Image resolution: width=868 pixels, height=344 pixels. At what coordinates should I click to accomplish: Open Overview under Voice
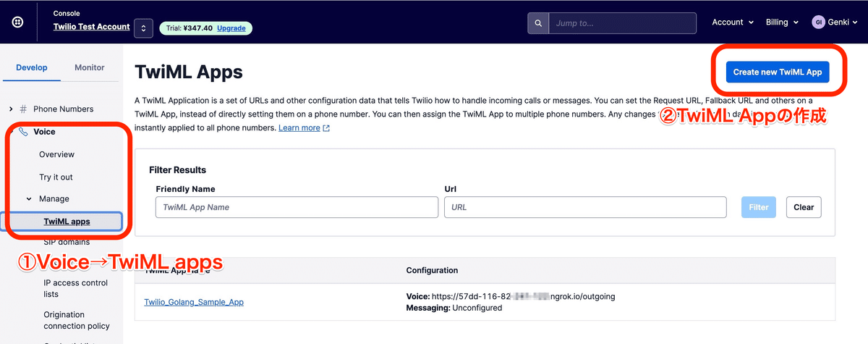(56, 154)
